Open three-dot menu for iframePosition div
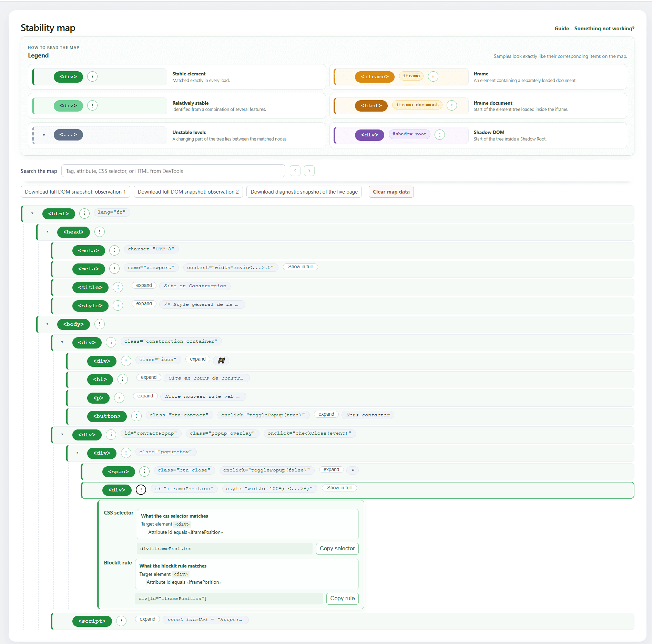 141,489
